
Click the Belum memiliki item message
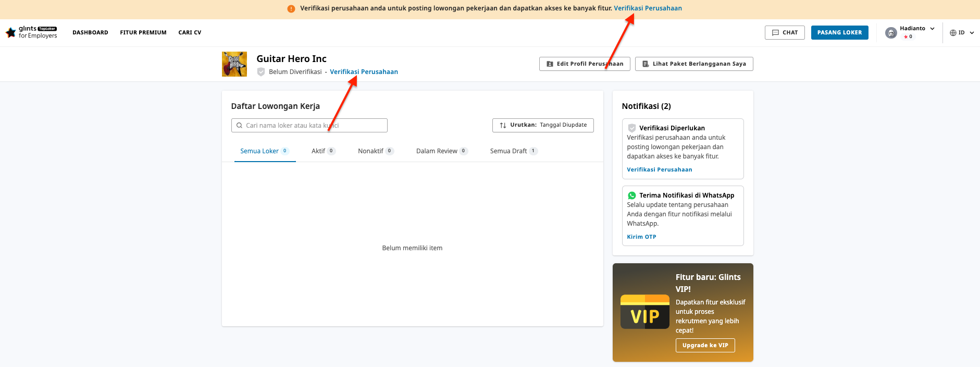(x=412, y=248)
